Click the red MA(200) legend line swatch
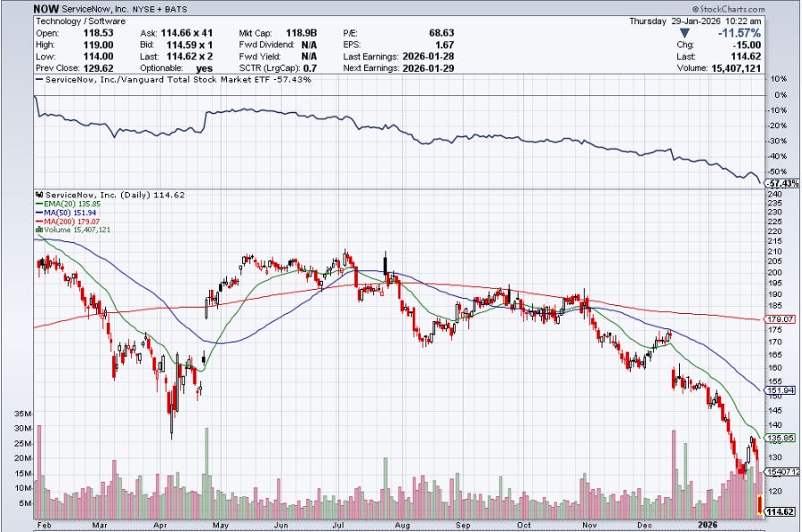The width and height of the screenshot is (802, 532). pos(39,222)
